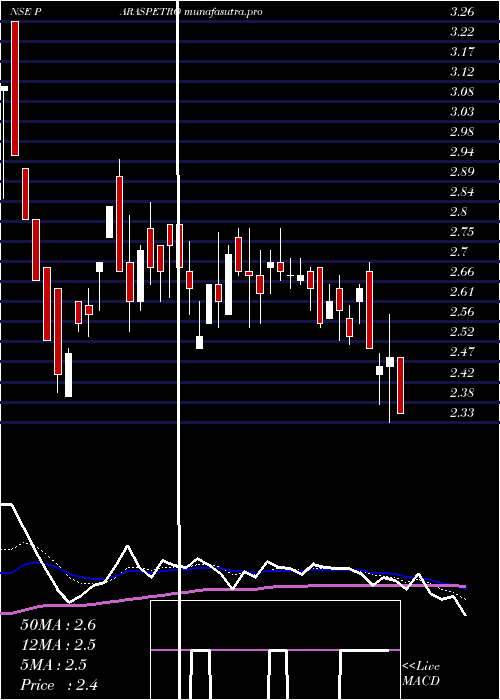Click the 2.52 price axis label
Image resolution: width=500 pixels, height=700 pixels.
click(462, 332)
